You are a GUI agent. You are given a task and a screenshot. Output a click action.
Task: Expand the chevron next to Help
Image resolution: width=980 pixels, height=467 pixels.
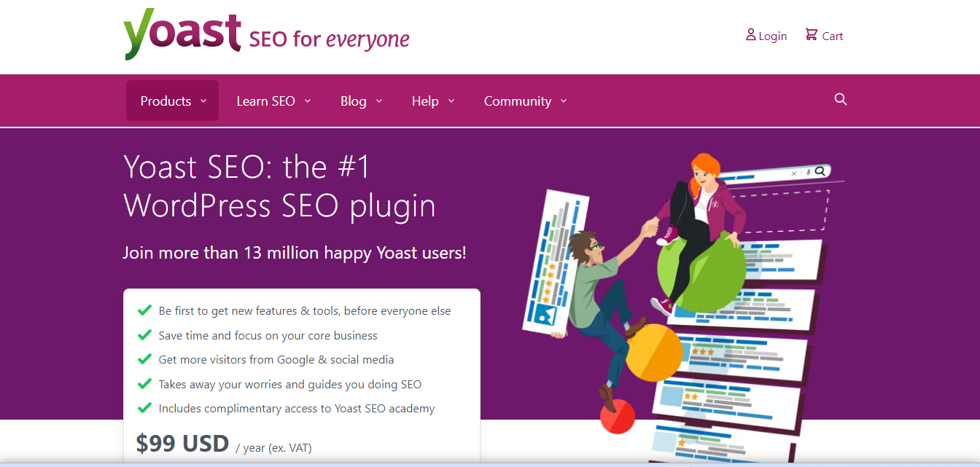tap(451, 101)
